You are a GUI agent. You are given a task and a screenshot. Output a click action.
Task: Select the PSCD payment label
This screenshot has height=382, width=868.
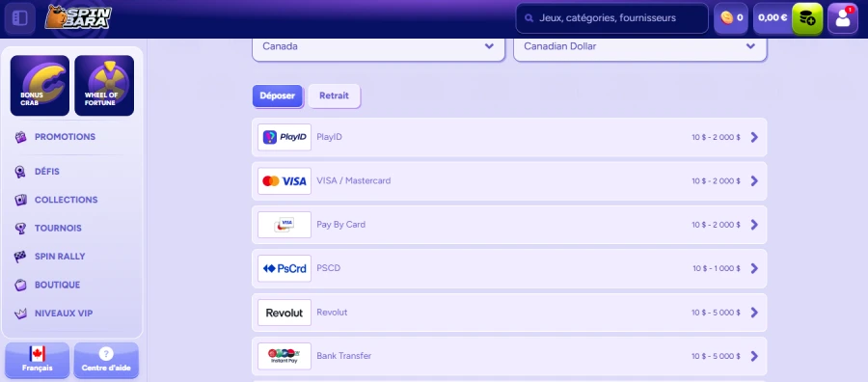[x=328, y=268]
